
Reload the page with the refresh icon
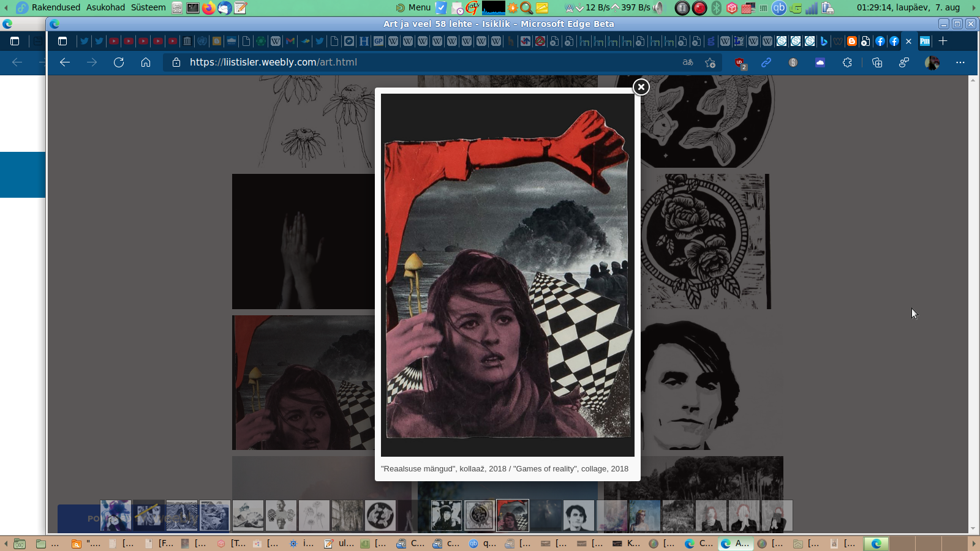click(x=119, y=62)
